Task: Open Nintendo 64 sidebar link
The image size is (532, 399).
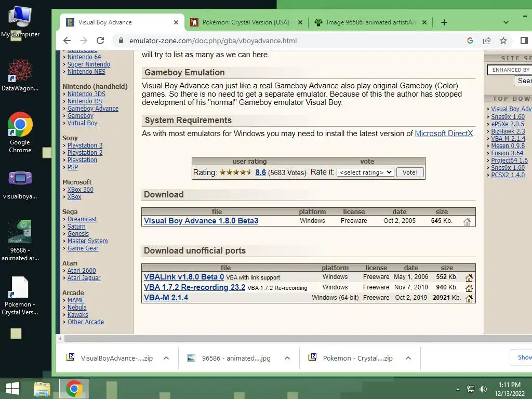Action: (x=84, y=57)
